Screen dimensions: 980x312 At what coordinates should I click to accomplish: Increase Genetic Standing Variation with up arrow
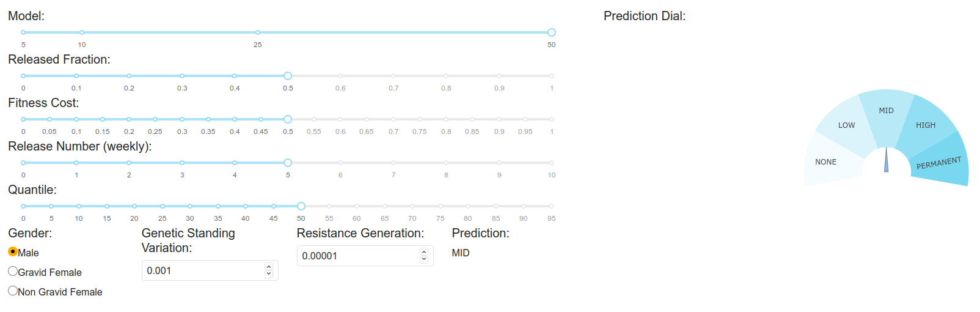[269, 267]
